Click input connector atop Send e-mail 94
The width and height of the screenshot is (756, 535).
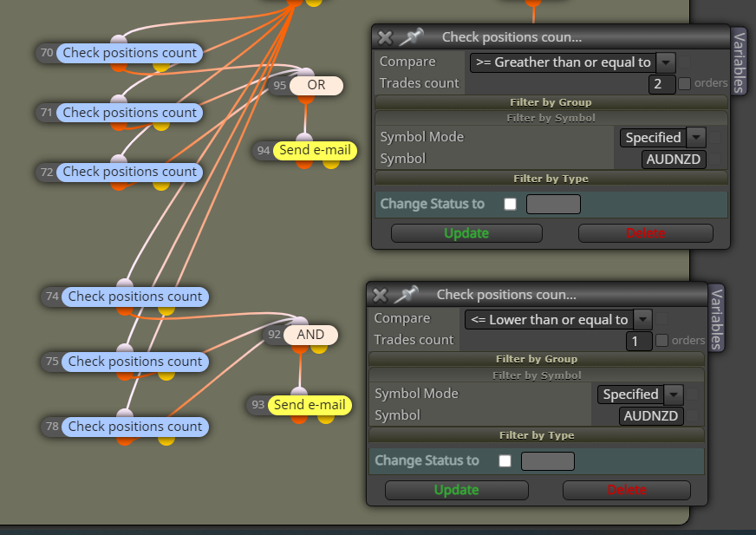pos(304,138)
